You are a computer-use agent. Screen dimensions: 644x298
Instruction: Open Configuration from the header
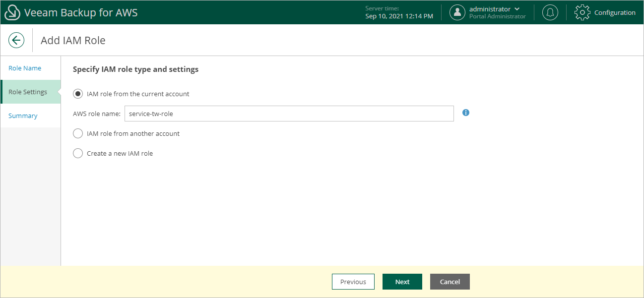(615, 12)
